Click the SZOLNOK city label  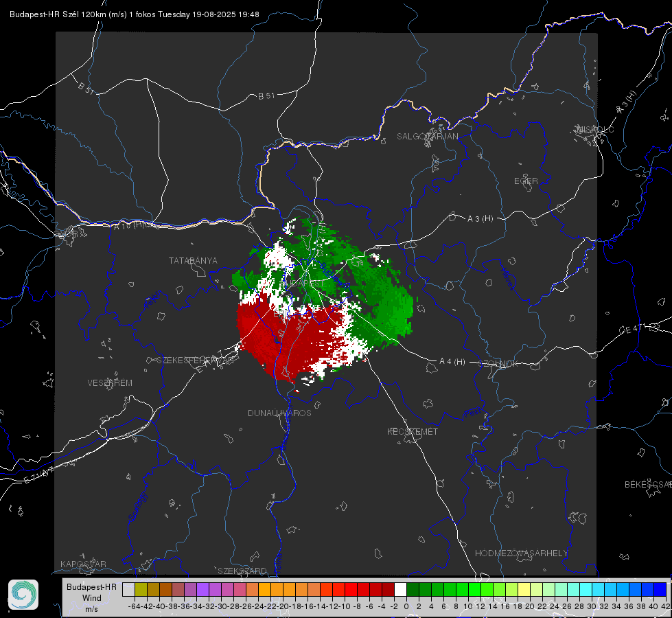point(498,364)
